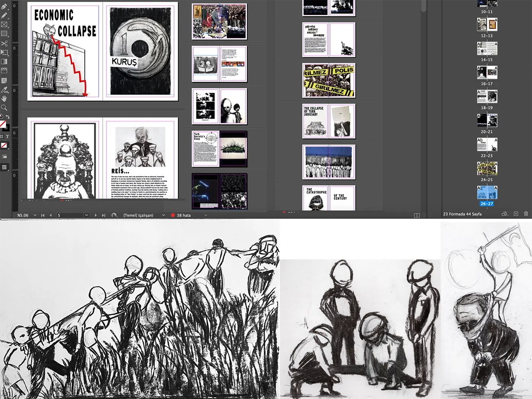Open zoom level dropdown beside %5.06

pyautogui.click(x=35, y=215)
